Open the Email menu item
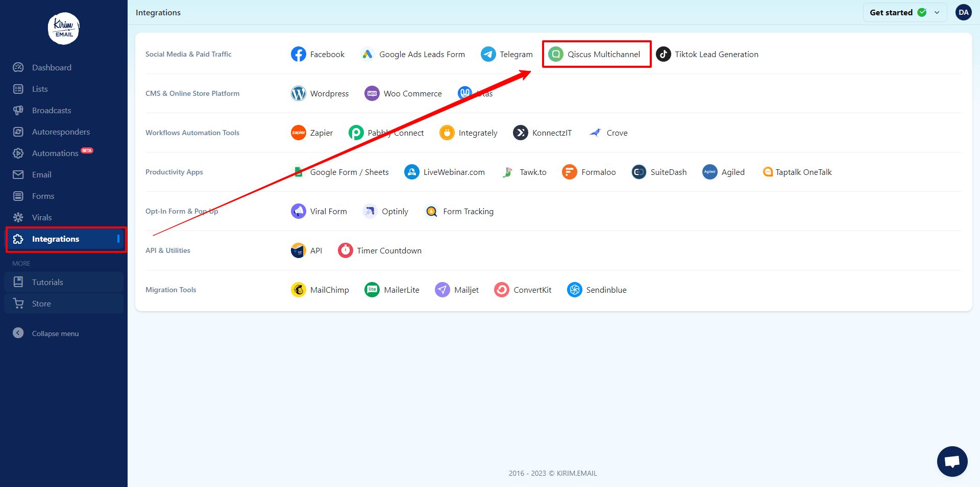 coord(64,174)
